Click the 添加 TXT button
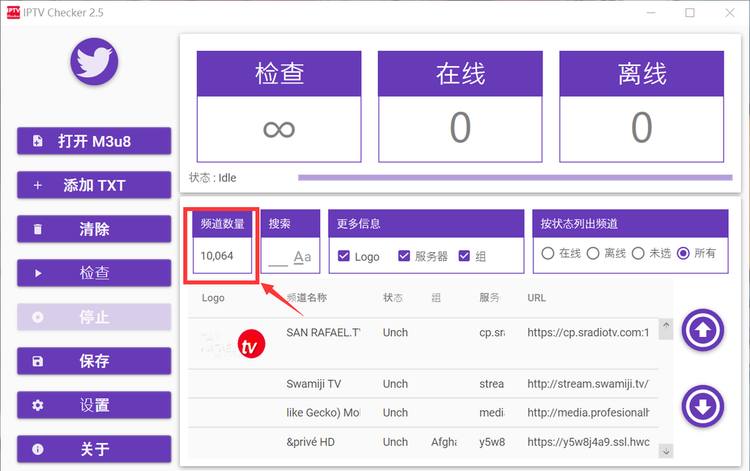Image resolution: width=750 pixels, height=471 pixels. tap(94, 185)
